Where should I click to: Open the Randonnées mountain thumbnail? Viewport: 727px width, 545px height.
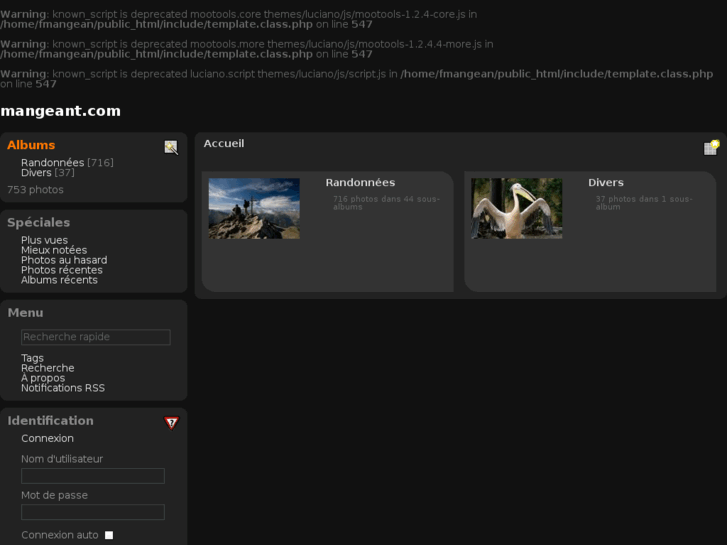254,209
